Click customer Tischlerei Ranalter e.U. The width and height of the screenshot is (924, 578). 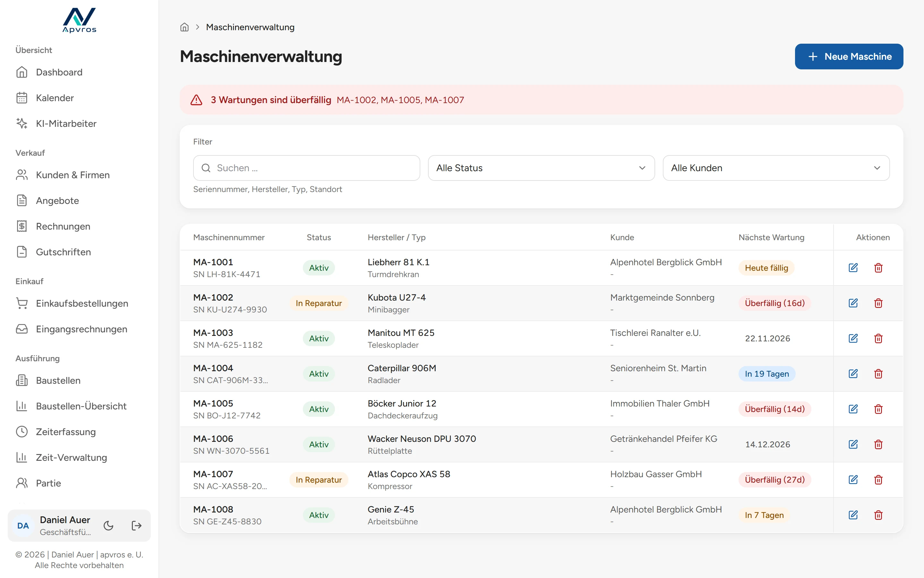click(655, 333)
